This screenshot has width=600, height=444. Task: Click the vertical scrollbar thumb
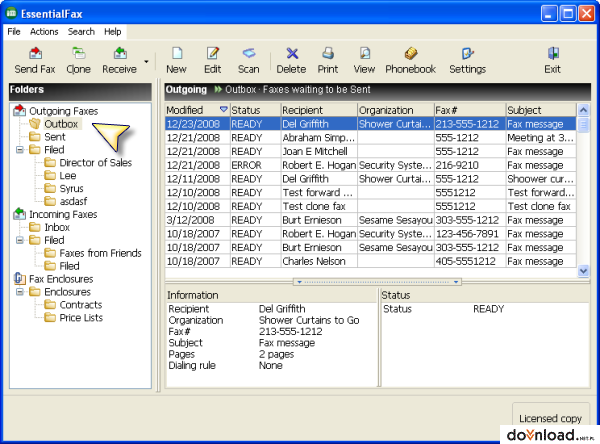coord(583,125)
